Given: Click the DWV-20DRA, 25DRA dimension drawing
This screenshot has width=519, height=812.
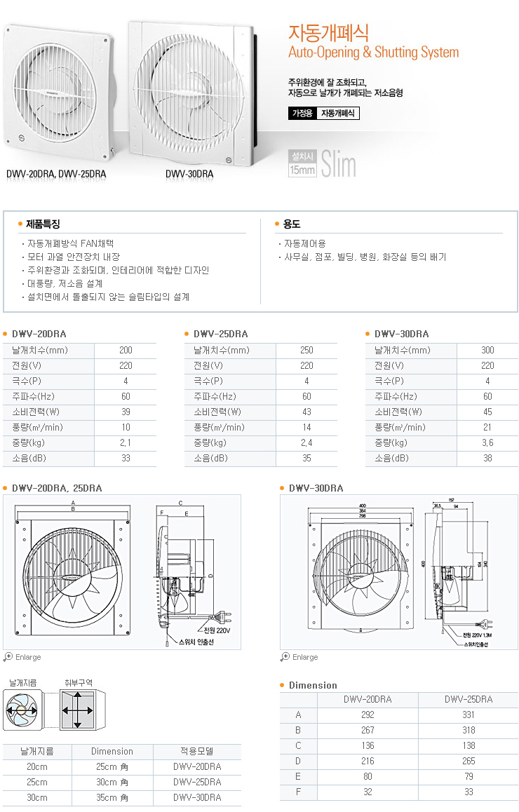Looking at the screenshot, I should click(x=122, y=571).
